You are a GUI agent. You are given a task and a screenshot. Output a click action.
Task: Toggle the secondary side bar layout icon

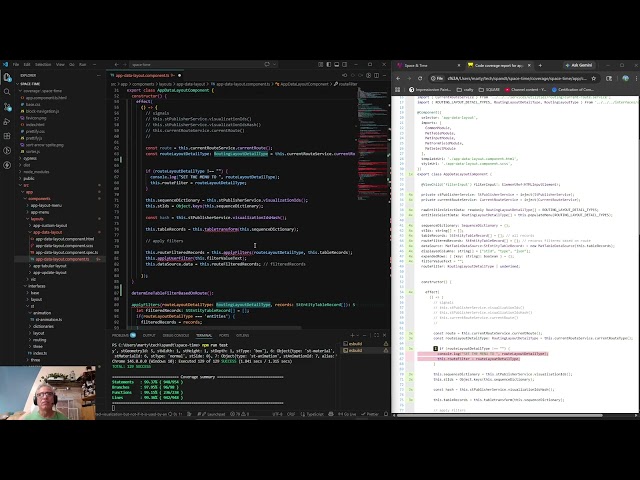(345, 64)
